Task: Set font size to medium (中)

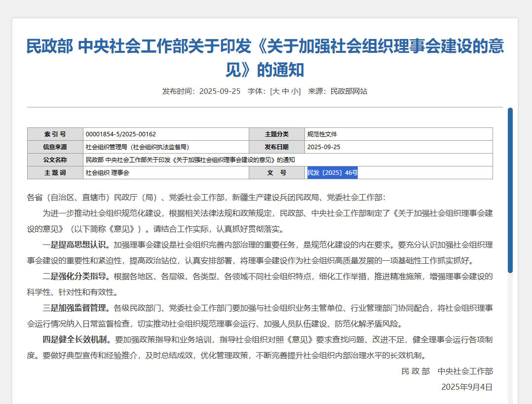Action: click(x=285, y=91)
